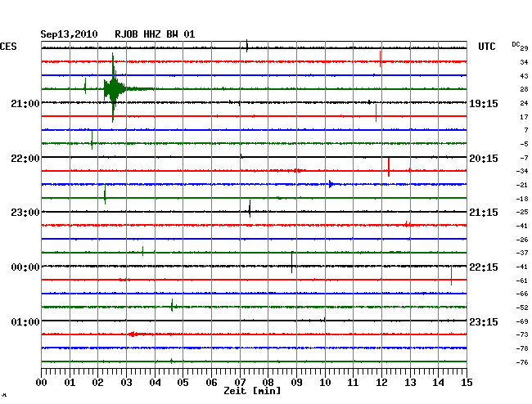The height and width of the screenshot is (404, 532).
Task: Click the "23:15" UTC time label
Action: (x=484, y=321)
